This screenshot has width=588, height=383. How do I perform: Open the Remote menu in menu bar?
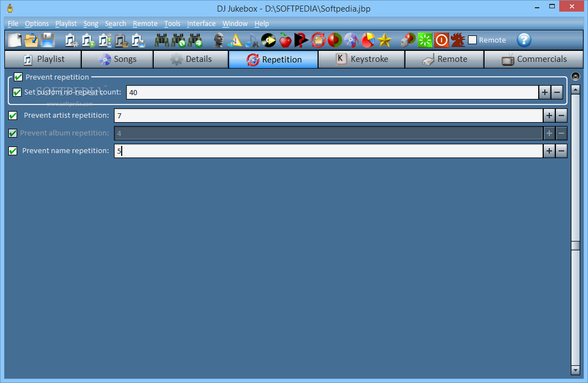tap(145, 24)
